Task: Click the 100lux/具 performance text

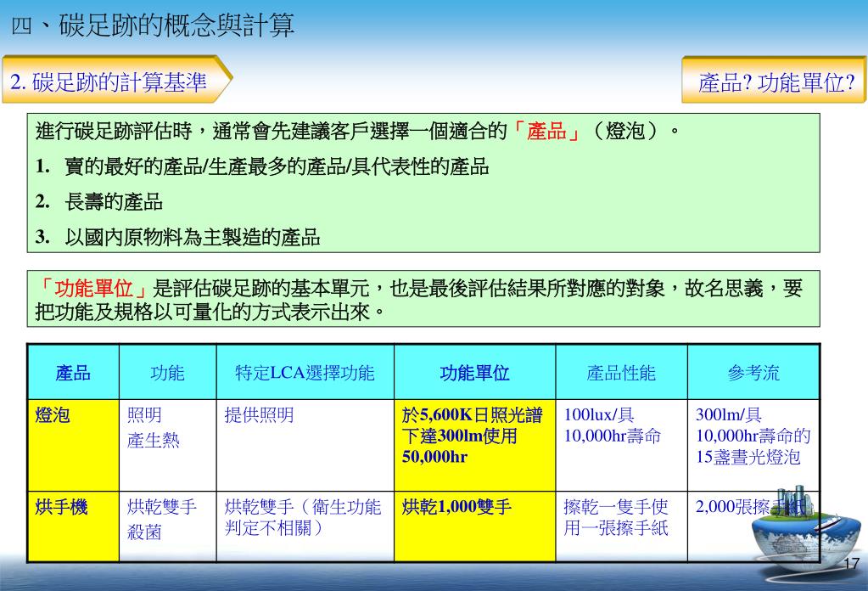Action: 599,415
